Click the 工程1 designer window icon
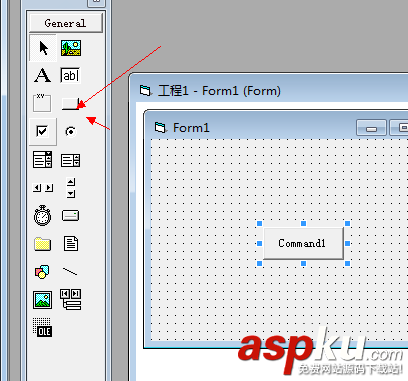 point(145,90)
